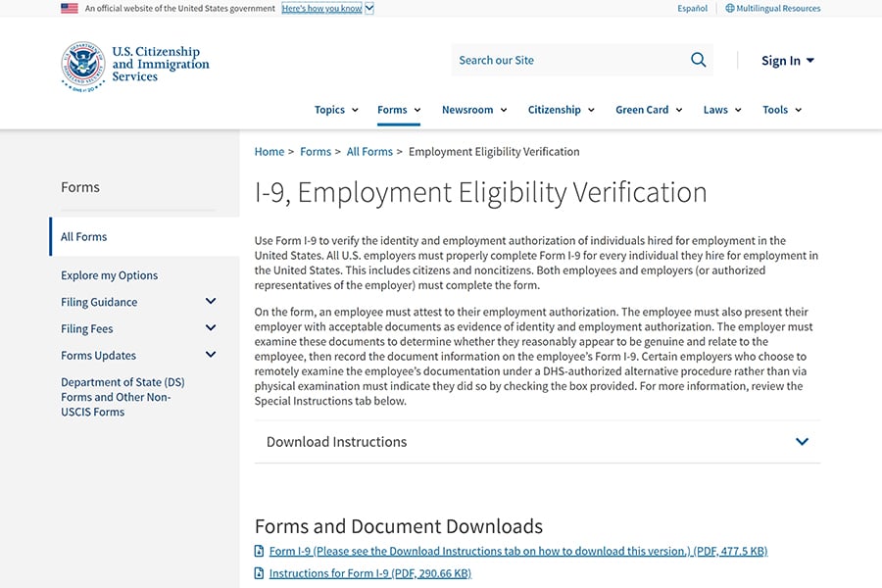Open Department of State (DS) Forms link

pos(122,397)
